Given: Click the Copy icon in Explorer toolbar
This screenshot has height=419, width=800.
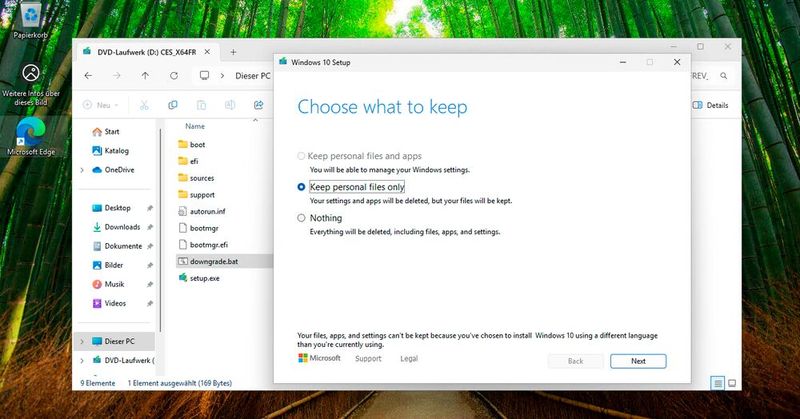Looking at the screenshot, I should point(173,105).
